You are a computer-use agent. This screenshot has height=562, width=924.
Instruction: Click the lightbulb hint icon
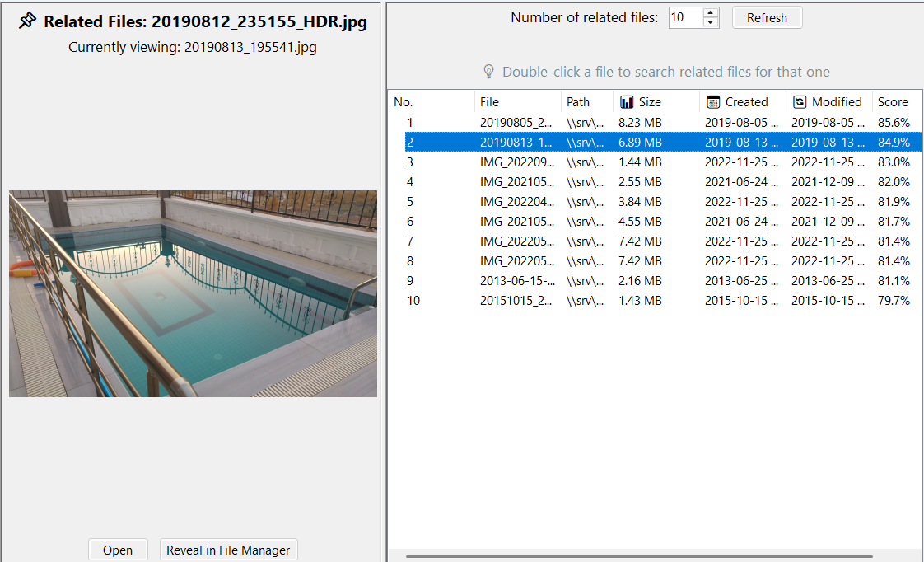tap(488, 72)
